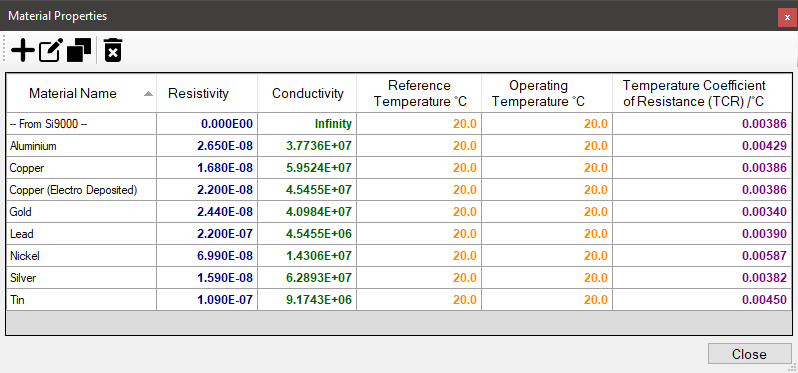Toggle sort arrow on Material Name column
798x373 pixels.
coord(148,94)
